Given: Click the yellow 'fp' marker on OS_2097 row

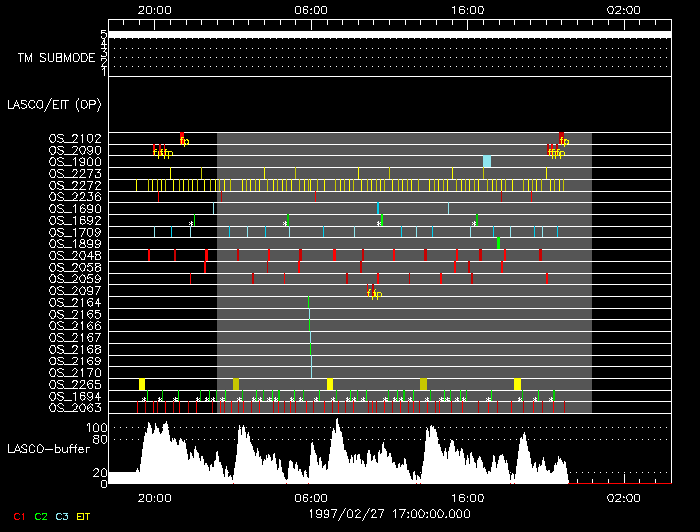Looking at the screenshot, I should pyautogui.click(x=373, y=293).
